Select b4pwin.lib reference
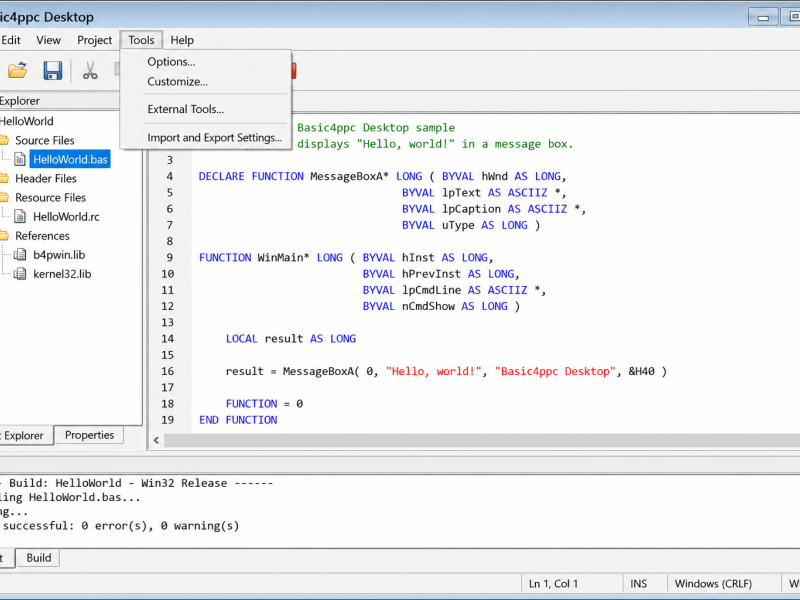 pyautogui.click(x=59, y=255)
